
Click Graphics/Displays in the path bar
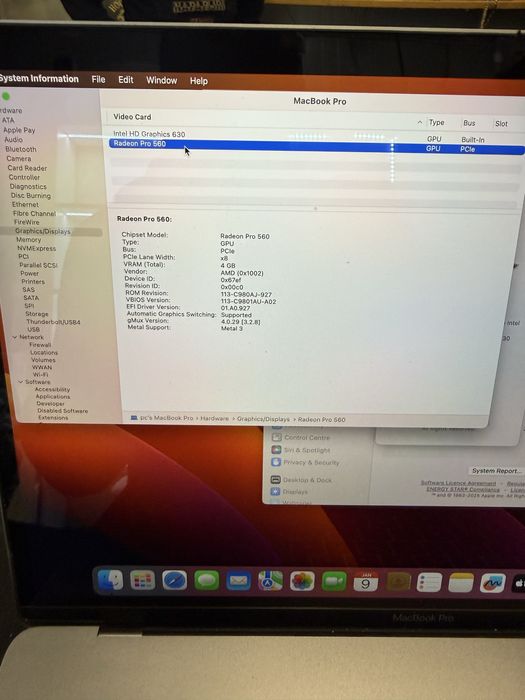point(263,419)
